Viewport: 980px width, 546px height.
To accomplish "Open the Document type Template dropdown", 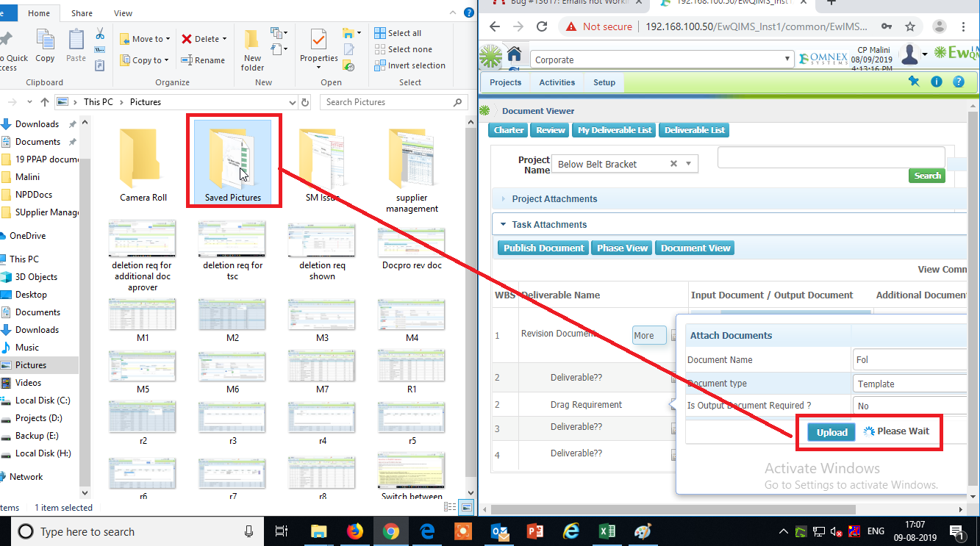I will [910, 384].
